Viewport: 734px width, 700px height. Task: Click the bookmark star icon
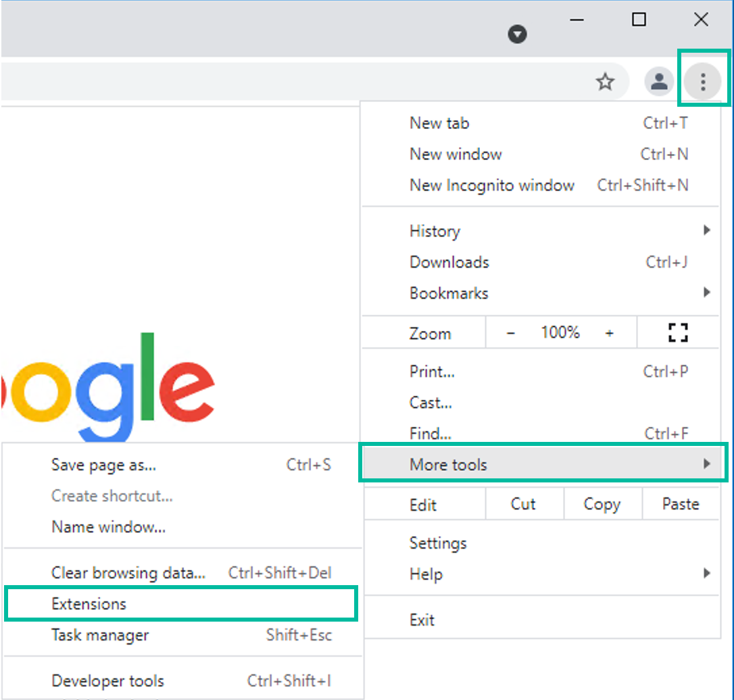click(605, 82)
